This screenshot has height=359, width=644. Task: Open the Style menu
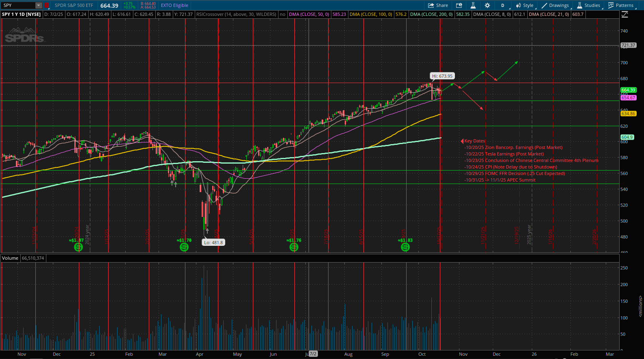[x=524, y=5]
